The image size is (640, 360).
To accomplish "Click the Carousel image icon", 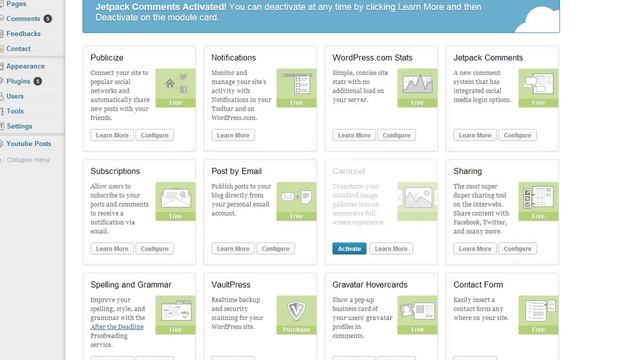I will [x=417, y=201].
